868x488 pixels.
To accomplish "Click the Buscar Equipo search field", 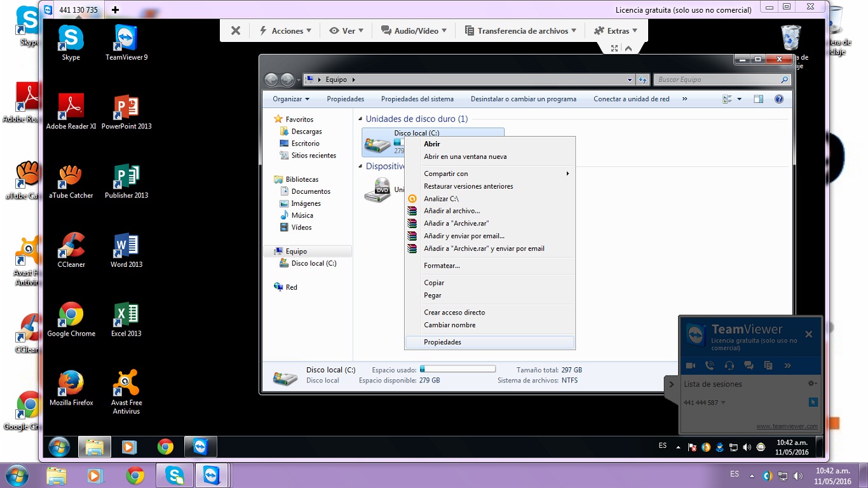I will [721, 79].
